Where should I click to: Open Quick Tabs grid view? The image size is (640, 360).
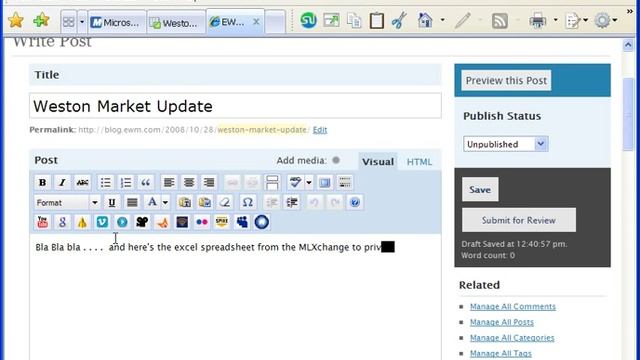(69, 22)
